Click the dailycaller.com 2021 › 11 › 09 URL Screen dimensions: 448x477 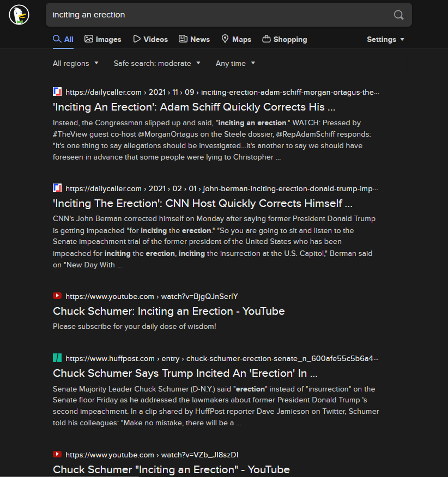222,92
